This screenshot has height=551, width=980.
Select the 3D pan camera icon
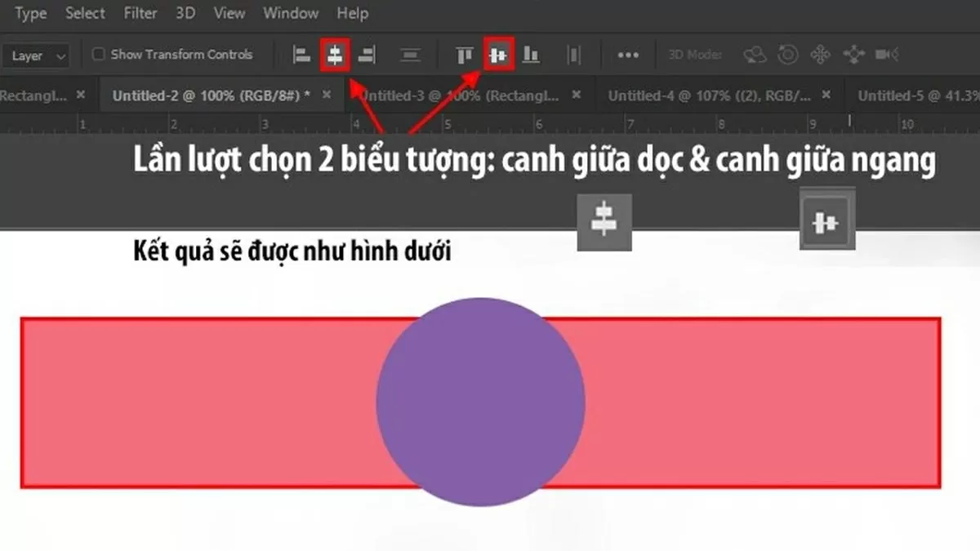(x=819, y=54)
